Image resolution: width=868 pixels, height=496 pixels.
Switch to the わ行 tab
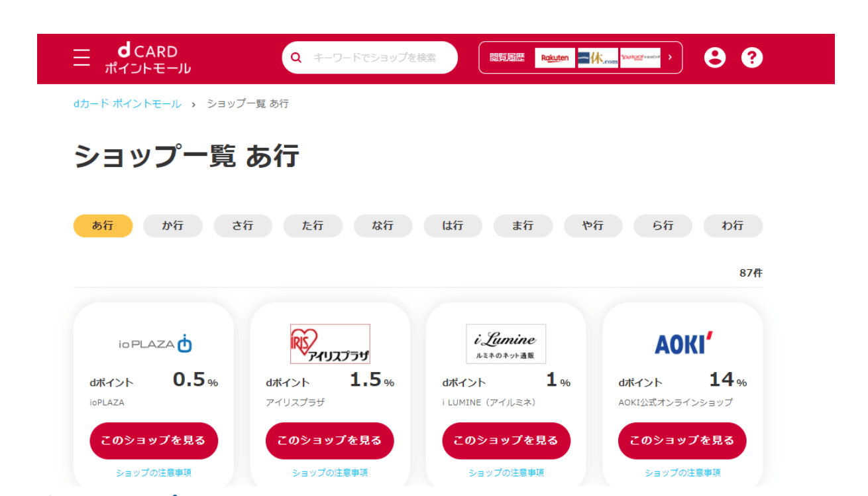click(732, 225)
